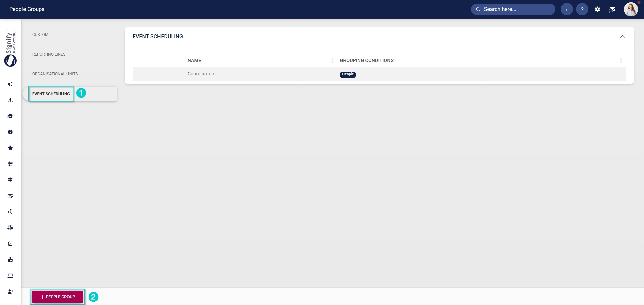Focus the Search here input field
The width and height of the screenshot is (644, 305).
[513, 9]
